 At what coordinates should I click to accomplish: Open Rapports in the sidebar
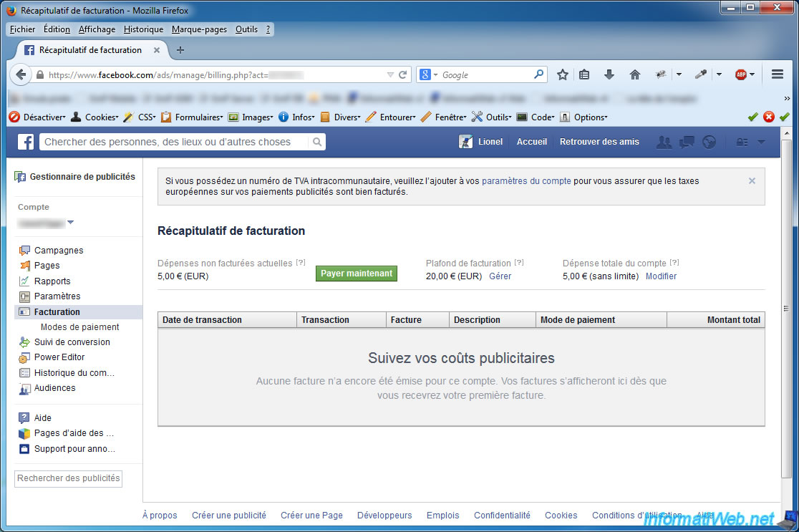pos(52,281)
